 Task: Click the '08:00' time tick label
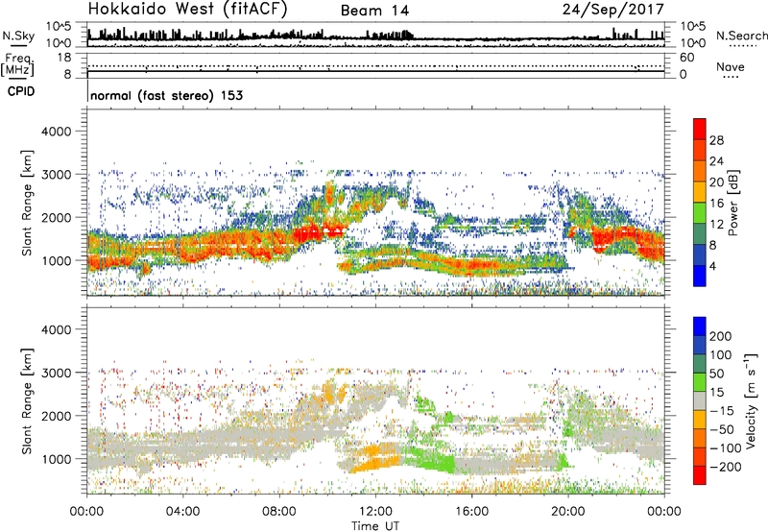279,512
